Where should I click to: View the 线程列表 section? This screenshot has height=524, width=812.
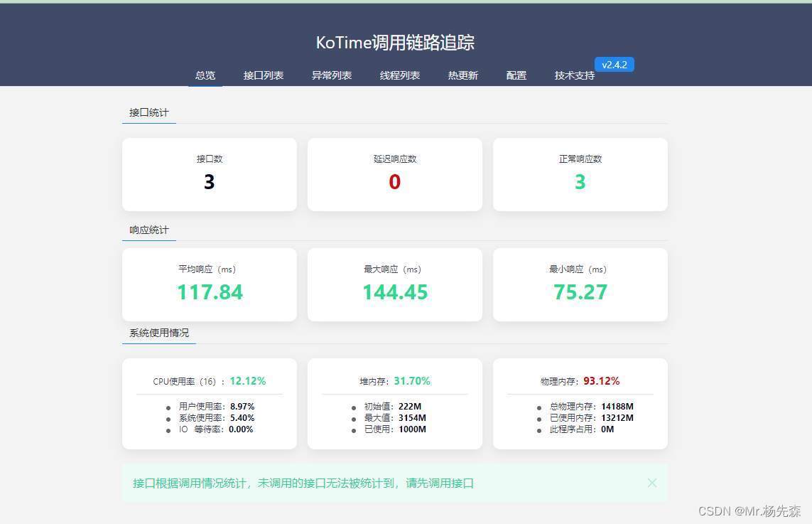399,75
